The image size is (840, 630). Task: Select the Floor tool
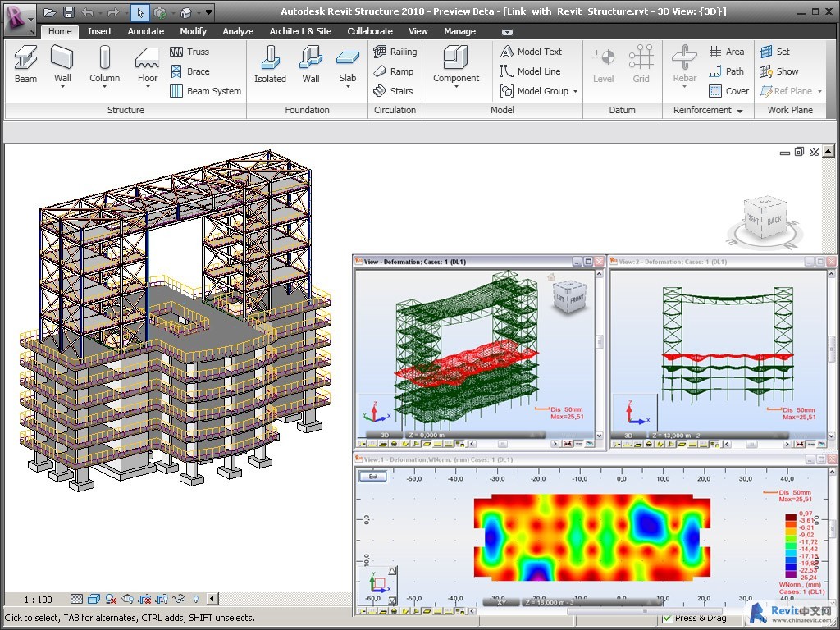click(x=148, y=65)
